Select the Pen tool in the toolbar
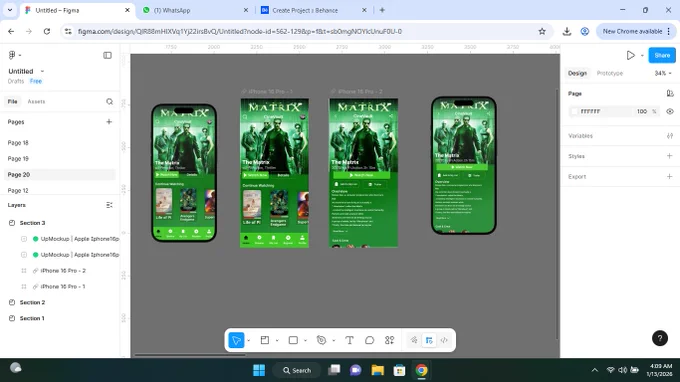 [x=321, y=340]
